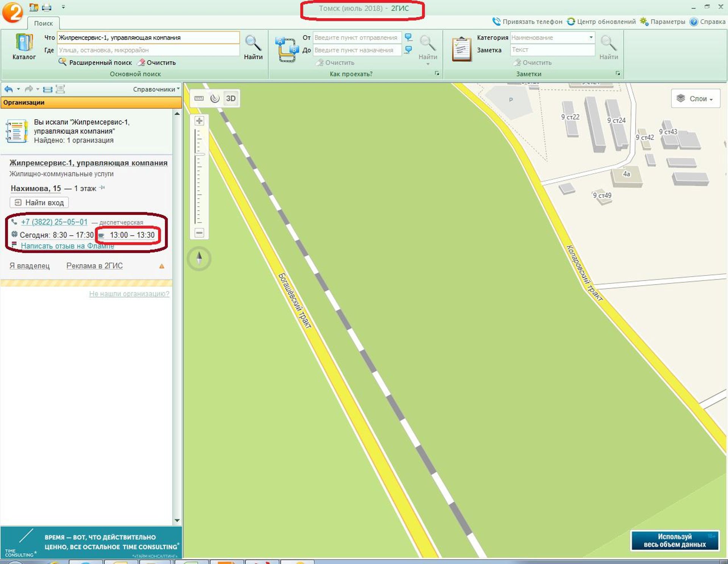Click the map compass to reset north
This screenshot has height=564, width=728.
(x=199, y=258)
